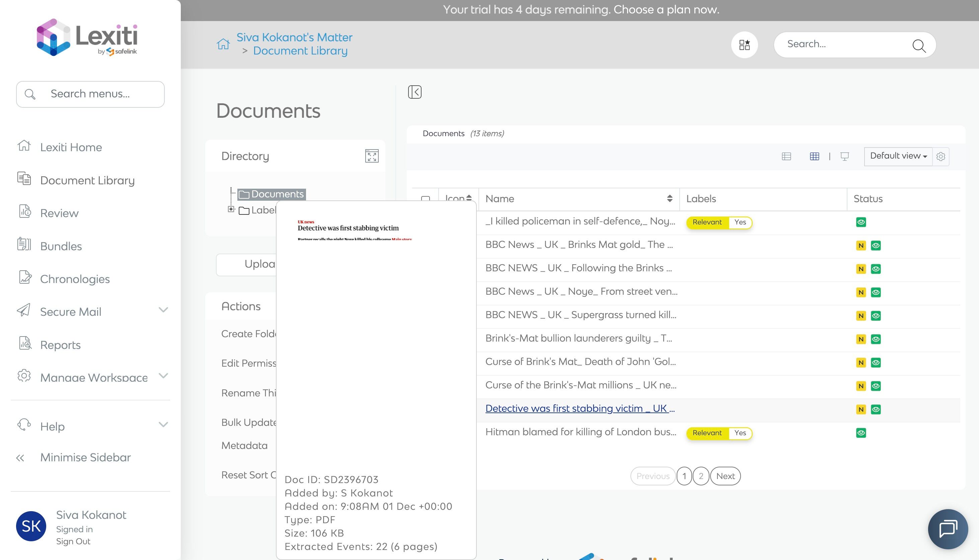Open the chat support bubble
The image size is (979, 560).
pos(948,529)
